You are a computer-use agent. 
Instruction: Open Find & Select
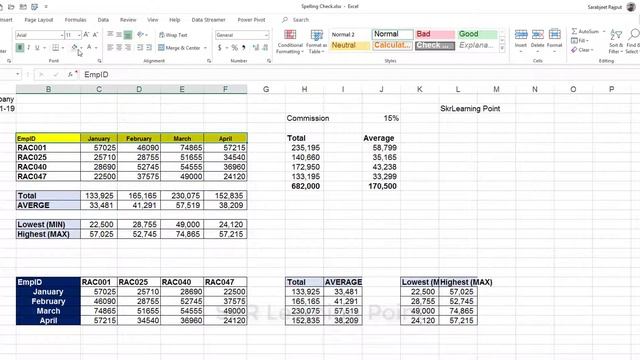633,41
